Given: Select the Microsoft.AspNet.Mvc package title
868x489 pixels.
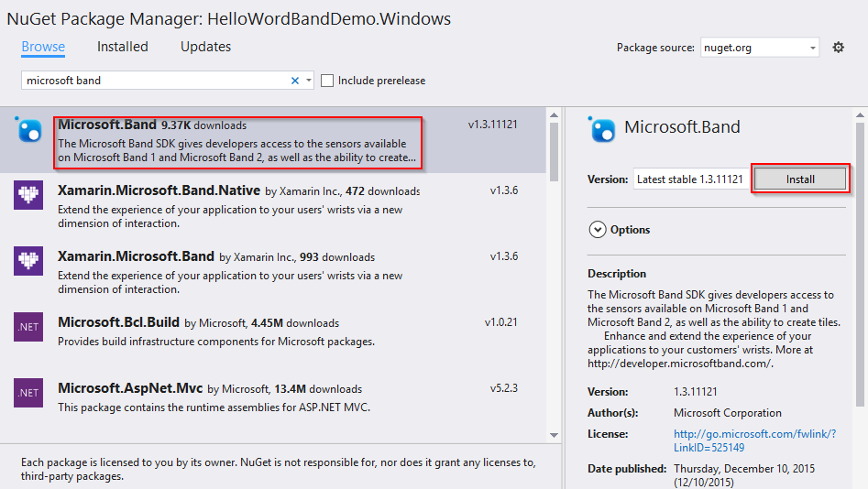Looking at the screenshot, I should (x=130, y=388).
